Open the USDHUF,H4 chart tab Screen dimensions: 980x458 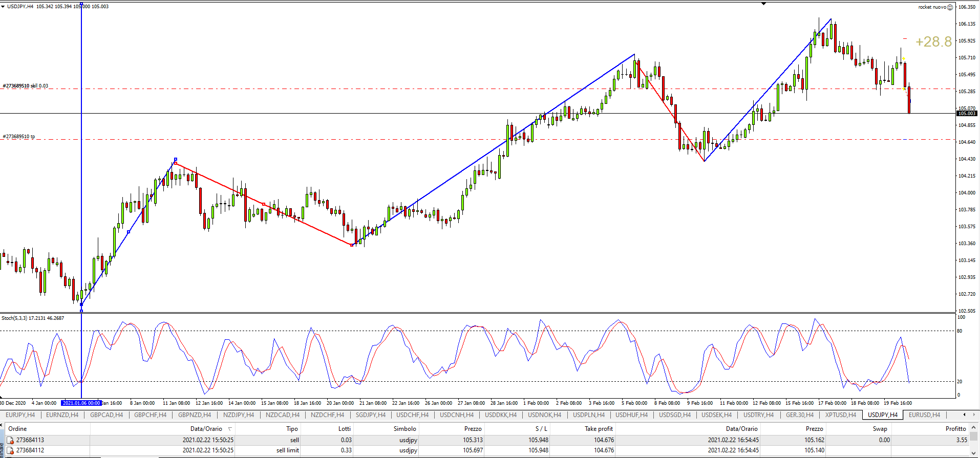click(631, 415)
